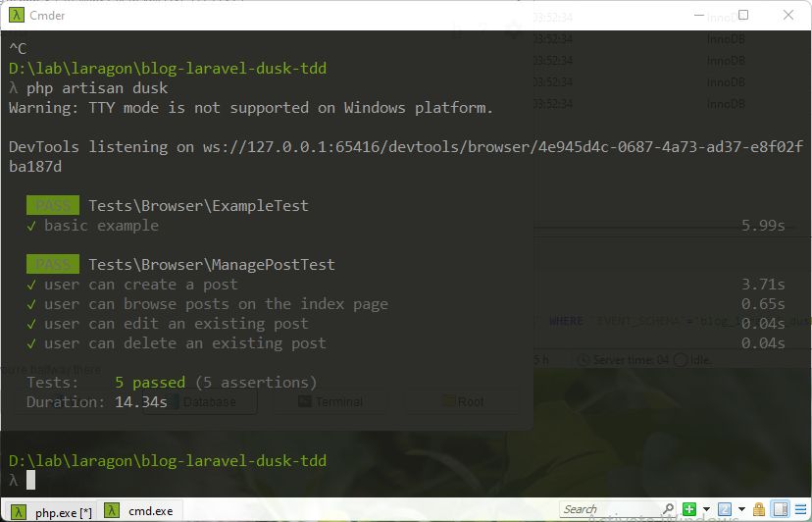Click the magnifier icon in Search box
This screenshot has height=522, width=812.
668,509
